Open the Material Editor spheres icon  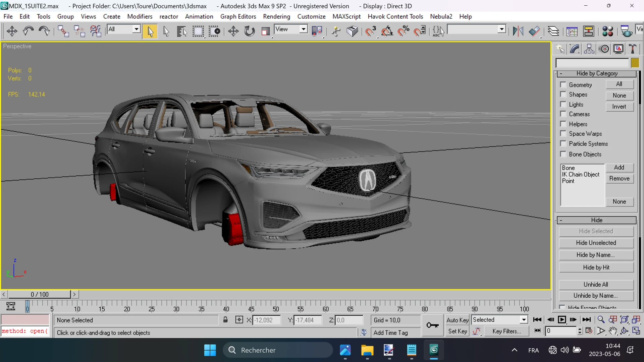click(607, 31)
